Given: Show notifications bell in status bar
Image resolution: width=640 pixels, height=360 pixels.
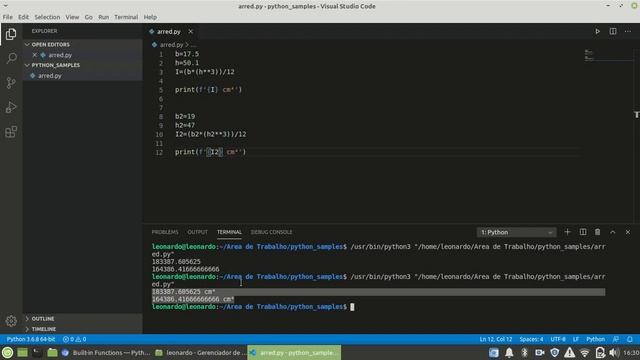Looking at the screenshot, I should [630, 339].
